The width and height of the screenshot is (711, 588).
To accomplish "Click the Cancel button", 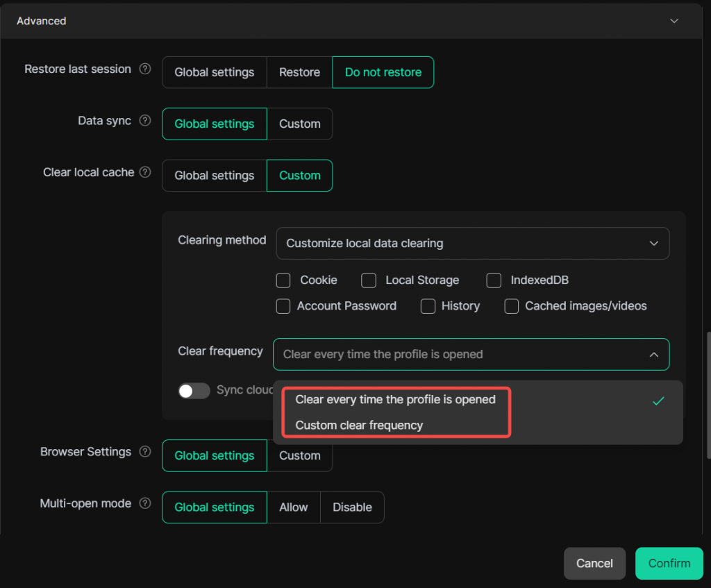I will click(x=594, y=564).
